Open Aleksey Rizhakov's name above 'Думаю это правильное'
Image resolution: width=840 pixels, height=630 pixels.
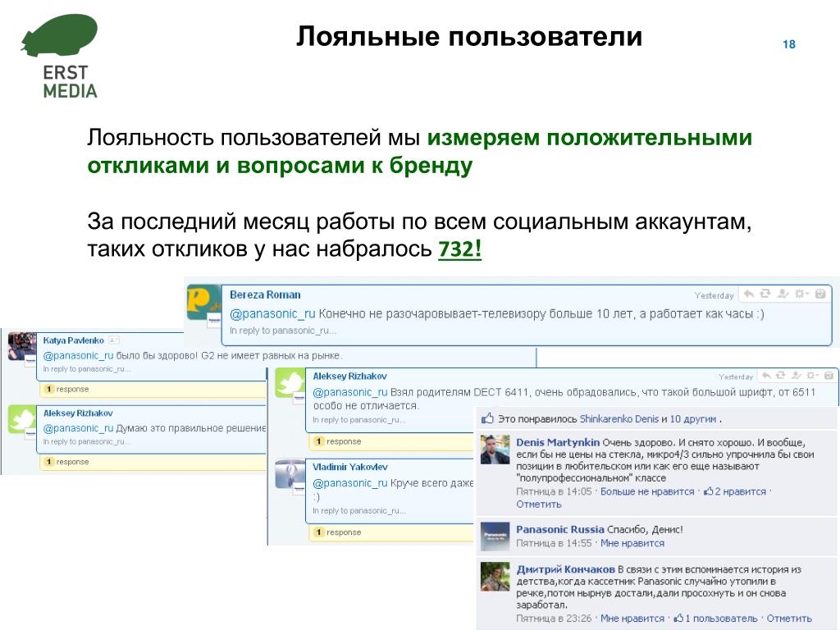(78, 413)
